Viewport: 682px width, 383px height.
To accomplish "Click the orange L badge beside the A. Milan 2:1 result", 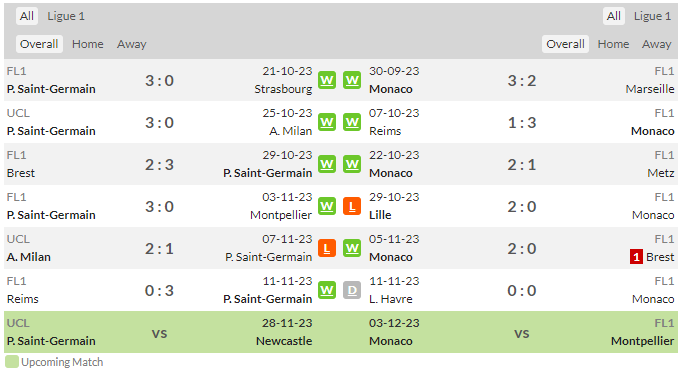I will (327, 248).
